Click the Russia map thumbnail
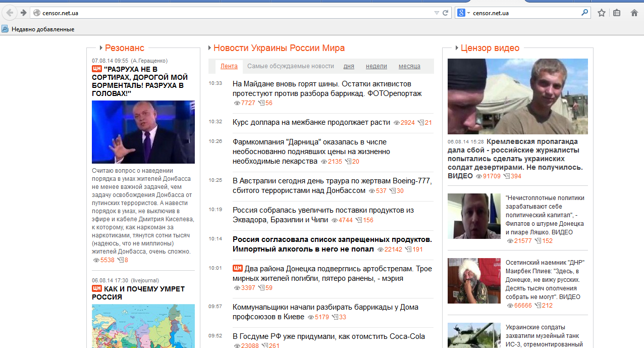The image size is (644, 348). pyautogui.click(x=143, y=326)
